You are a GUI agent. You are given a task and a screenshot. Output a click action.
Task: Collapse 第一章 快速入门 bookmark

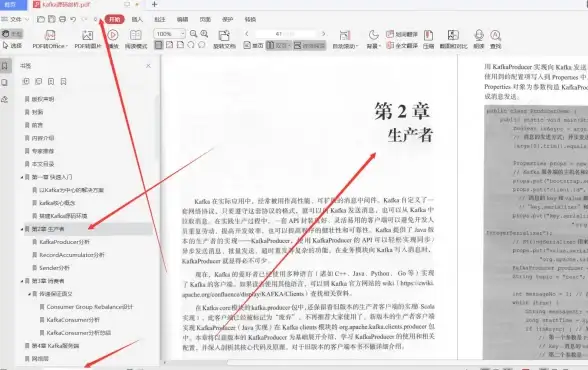click(21, 177)
